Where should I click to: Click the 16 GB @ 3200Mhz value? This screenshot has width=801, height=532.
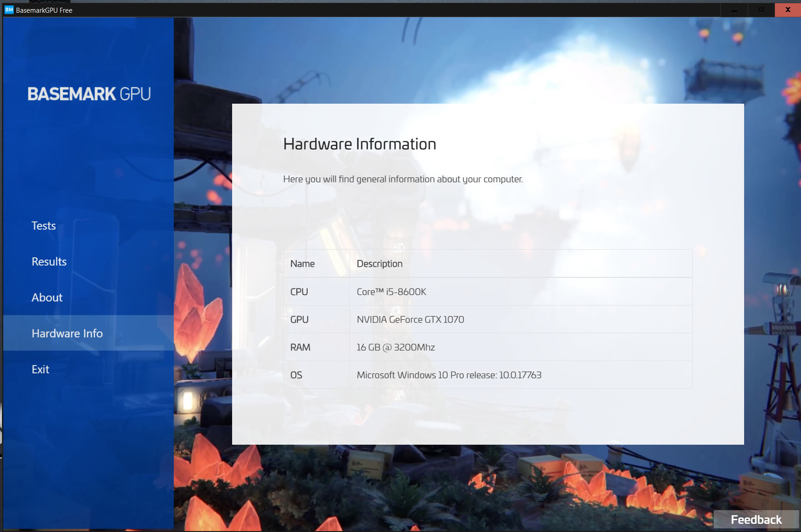[x=396, y=347]
